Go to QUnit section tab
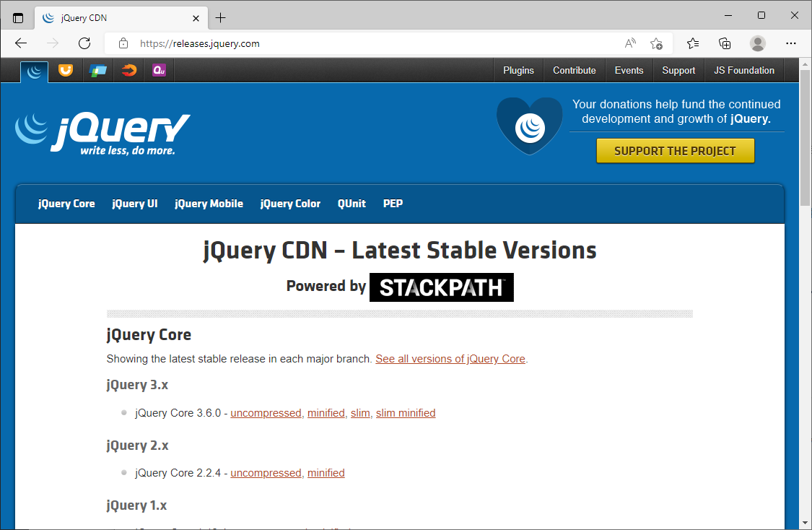Image resolution: width=812 pixels, height=530 pixels. point(352,204)
